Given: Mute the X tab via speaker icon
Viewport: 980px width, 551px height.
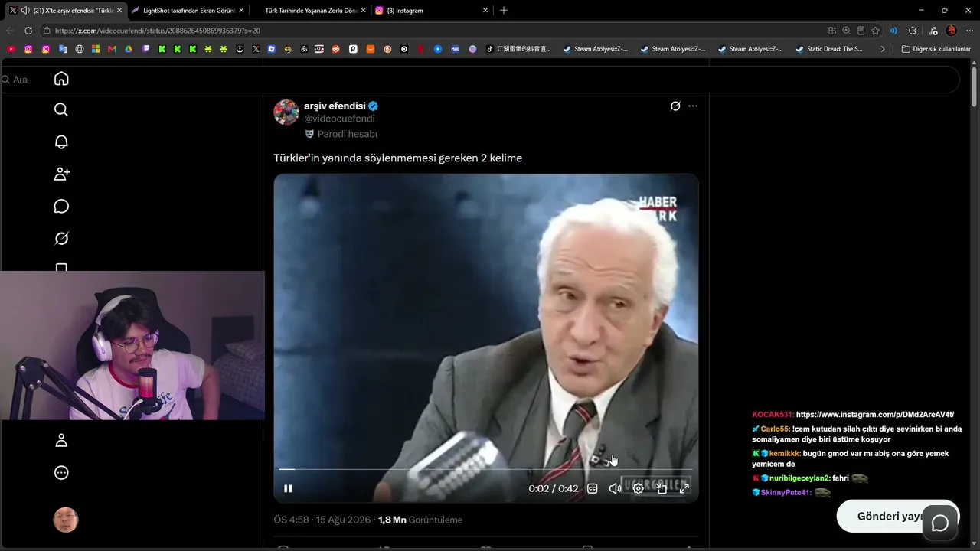Looking at the screenshot, I should click(25, 11).
